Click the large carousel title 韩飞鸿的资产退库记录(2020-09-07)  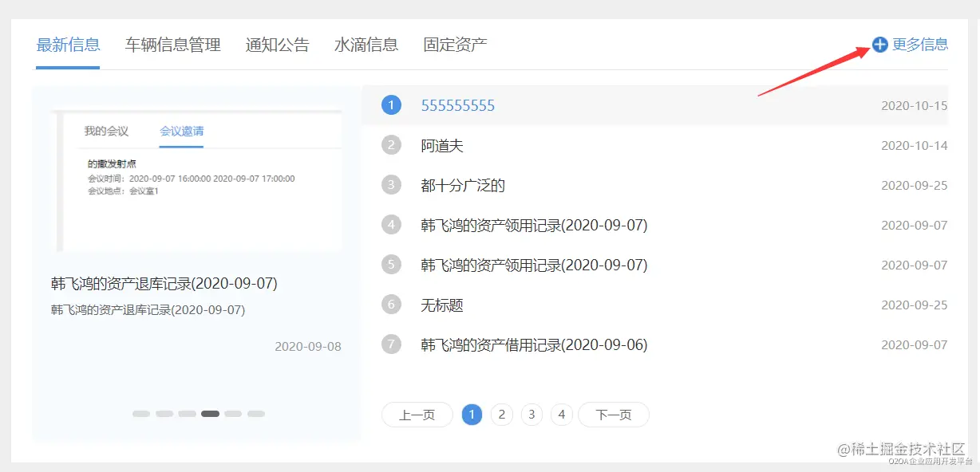(x=164, y=283)
